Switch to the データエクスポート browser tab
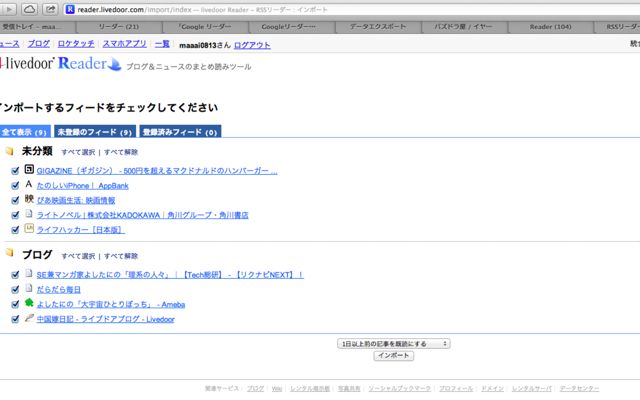The width and height of the screenshot is (640, 400). [x=378, y=27]
